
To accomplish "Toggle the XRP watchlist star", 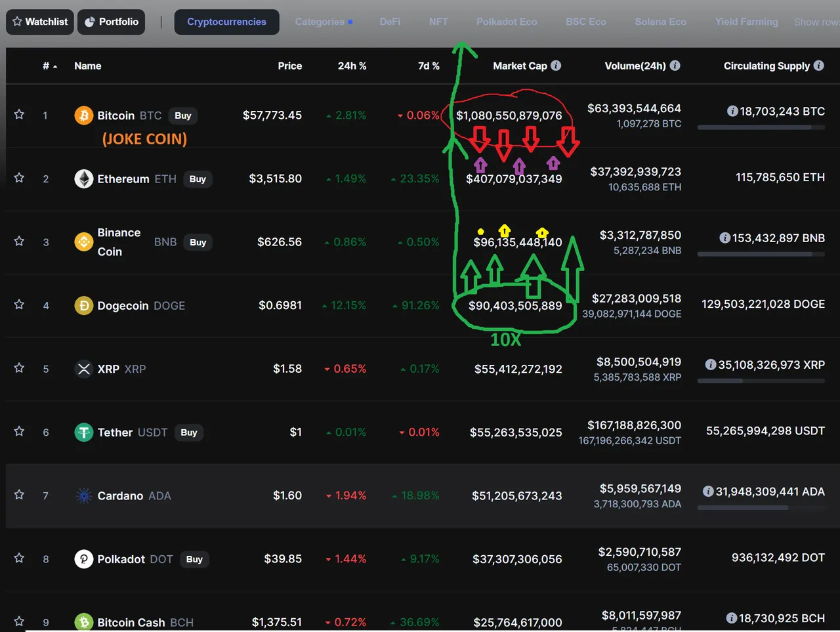I will [19, 368].
